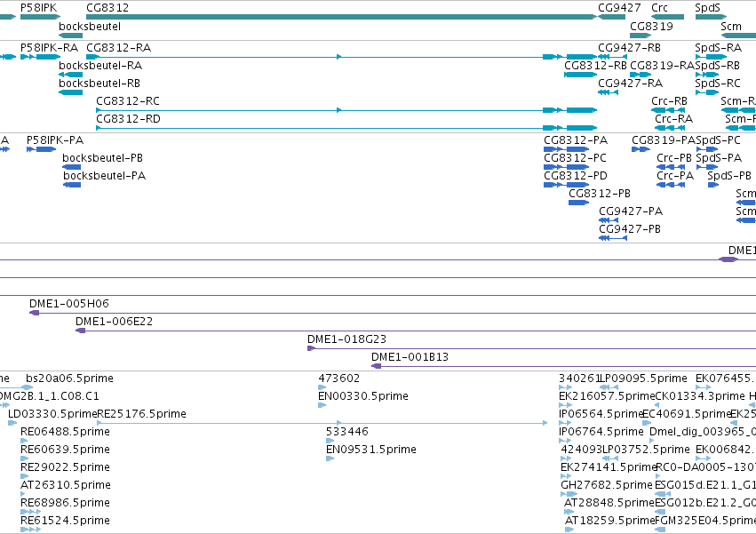Click the IP06764.5prime EST label
The height and width of the screenshot is (534, 756).
(x=601, y=432)
